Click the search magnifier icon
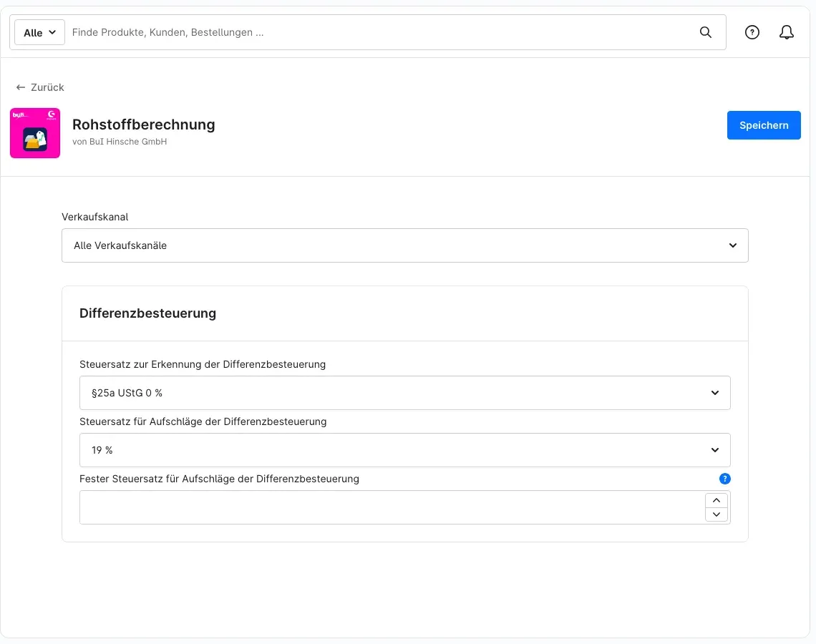The width and height of the screenshot is (816, 644). tap(705, 32)
